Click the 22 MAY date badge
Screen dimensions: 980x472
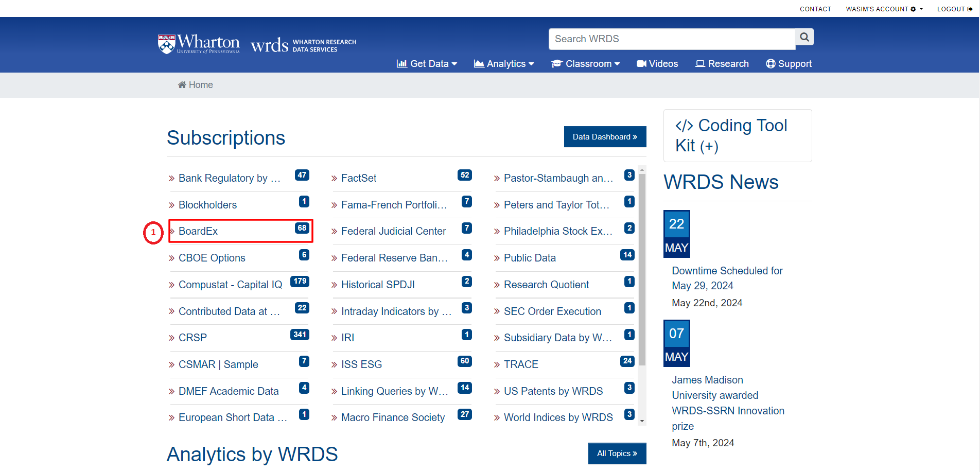pos(676,234)
